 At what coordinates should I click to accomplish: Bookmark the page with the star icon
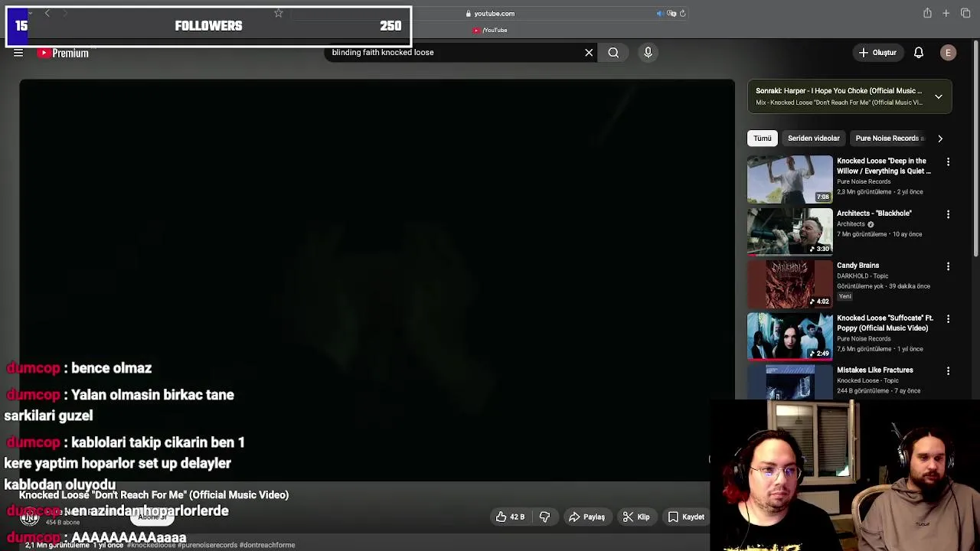click(279, 13)
